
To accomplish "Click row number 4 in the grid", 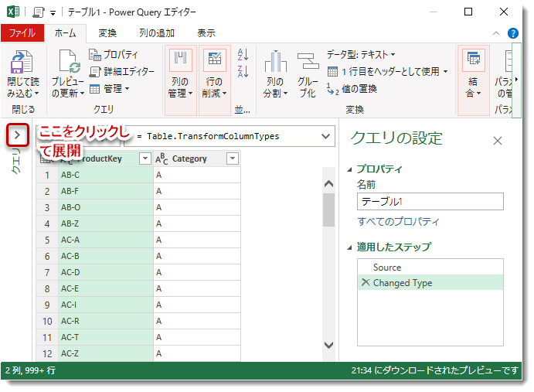I will pos(47,223).
